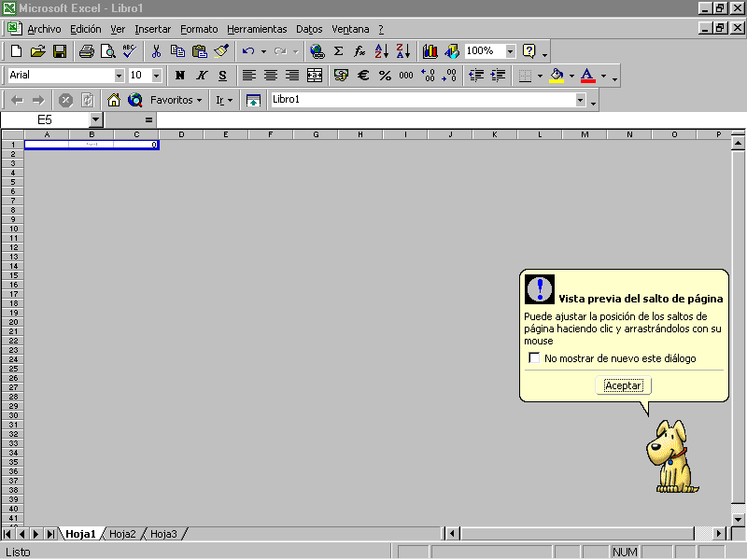Open the paste function fx icon

tap(359, 51)
